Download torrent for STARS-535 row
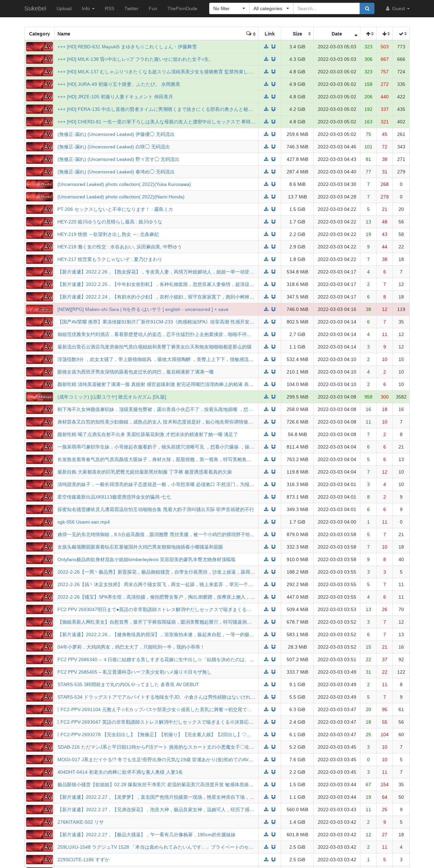Screen dimensions: 434x868 pyautogui.click(x=266, y=684)
